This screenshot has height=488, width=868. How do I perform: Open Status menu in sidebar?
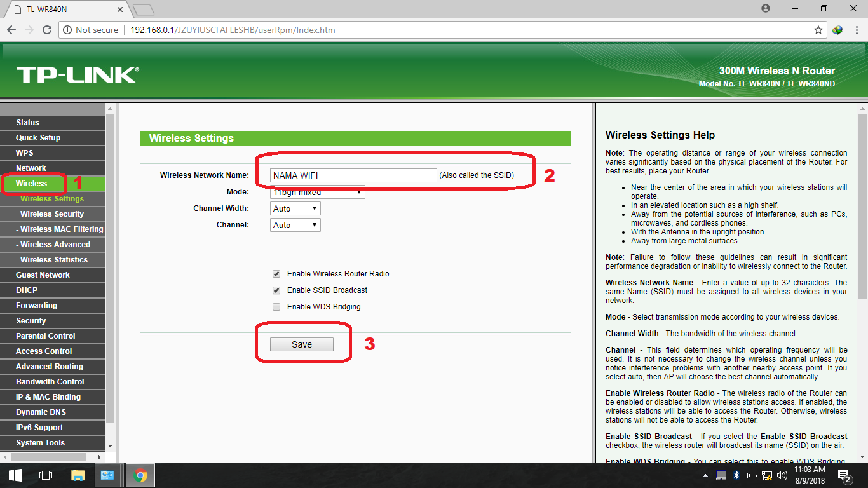click(x=52, y=123)
